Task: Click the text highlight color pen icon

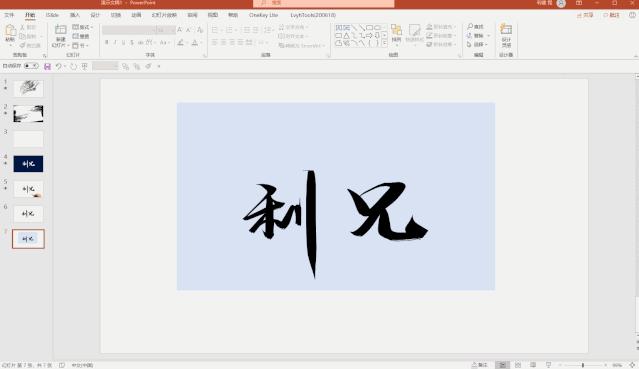Action: 181,42
